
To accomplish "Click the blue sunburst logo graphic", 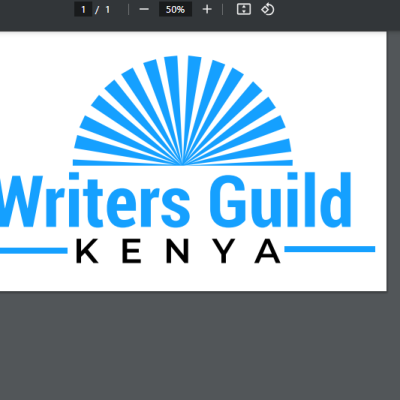I will click(x=183, y=111).
